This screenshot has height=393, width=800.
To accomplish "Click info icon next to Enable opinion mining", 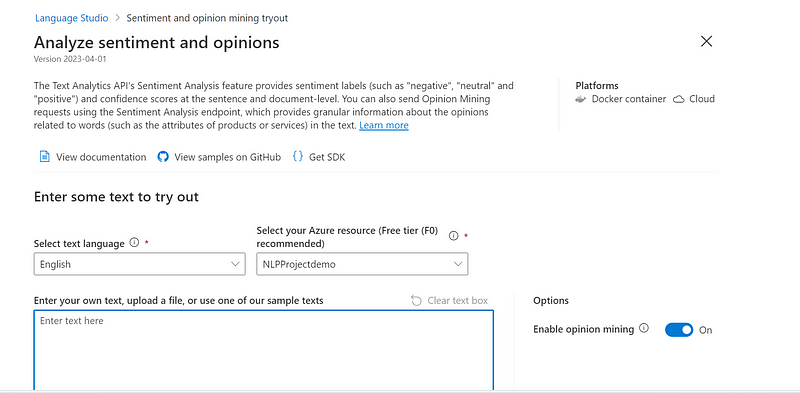I will 644,328.
